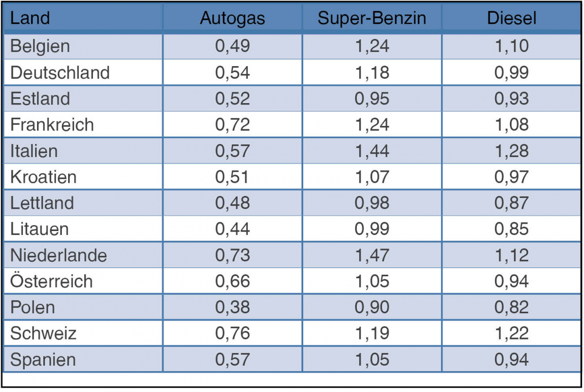The width and height of the screenshot is (584, 392).
Task: Select Litauen's Diesel price 0,85
Action: 511,229
